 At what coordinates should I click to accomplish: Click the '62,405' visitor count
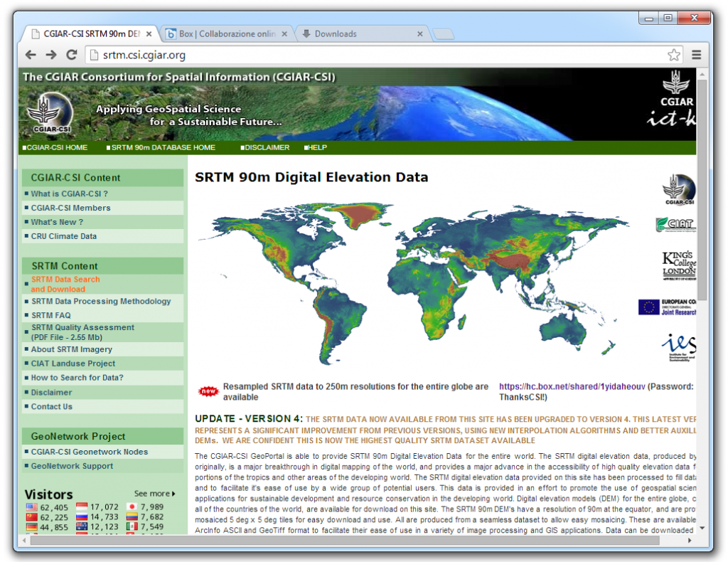[54, 507]
